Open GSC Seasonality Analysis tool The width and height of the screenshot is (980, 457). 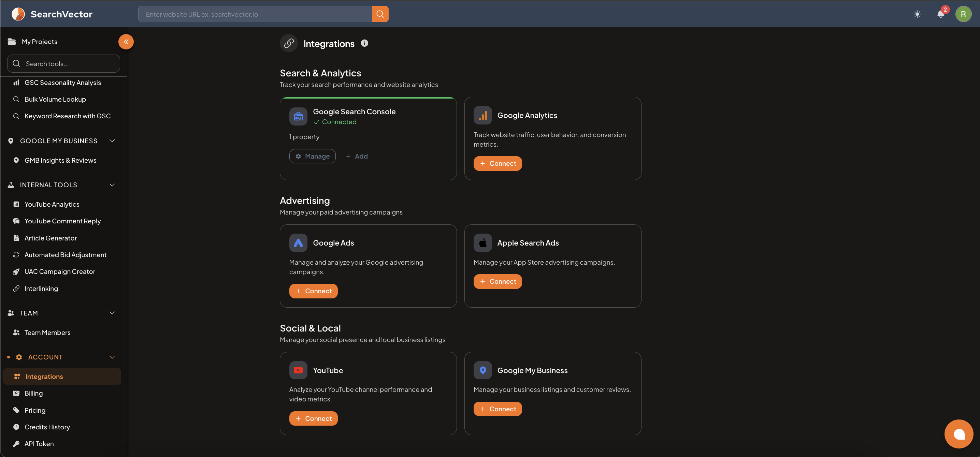pos(62,83)
